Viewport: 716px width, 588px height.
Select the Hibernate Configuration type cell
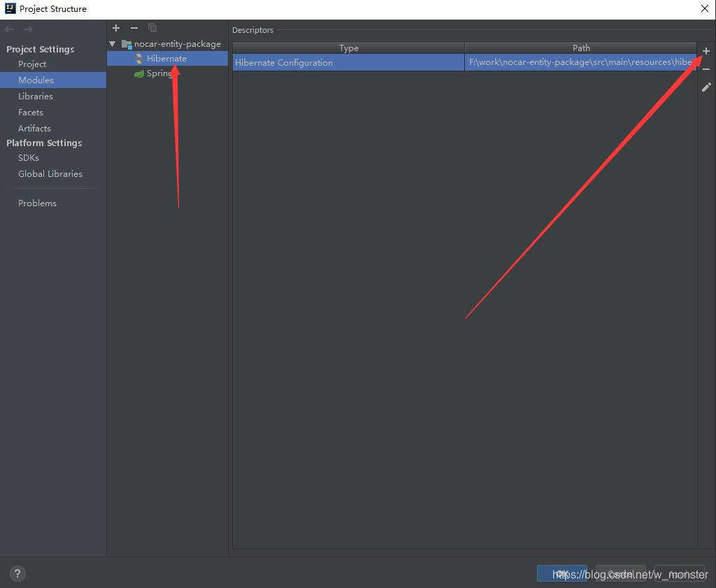click(x=348, y=62)
